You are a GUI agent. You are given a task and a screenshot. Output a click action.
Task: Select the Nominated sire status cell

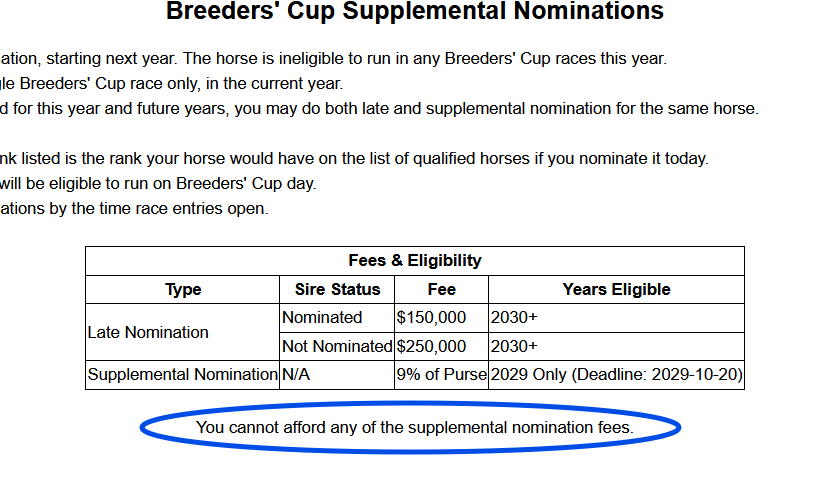click(x=322, y=317)
